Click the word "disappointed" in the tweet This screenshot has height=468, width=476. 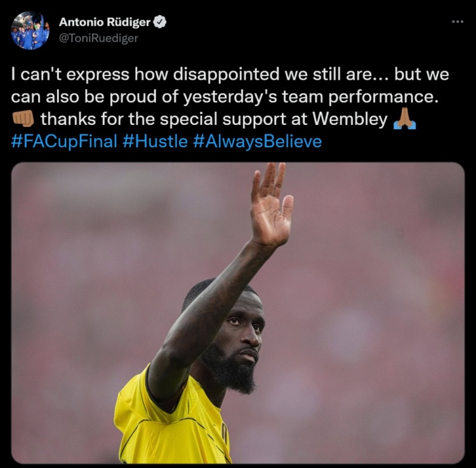click(226, 75)
